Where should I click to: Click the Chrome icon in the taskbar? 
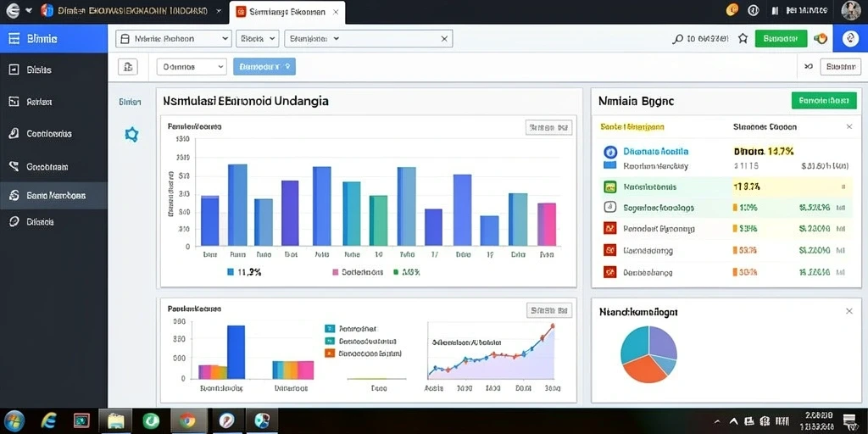187,421
